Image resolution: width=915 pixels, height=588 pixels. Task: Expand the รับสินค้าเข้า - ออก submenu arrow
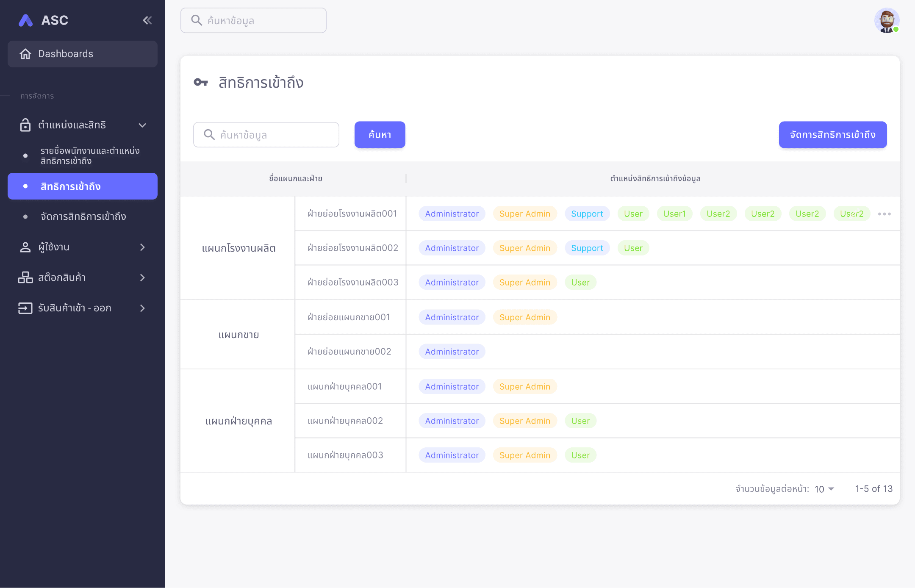(142, 308)
